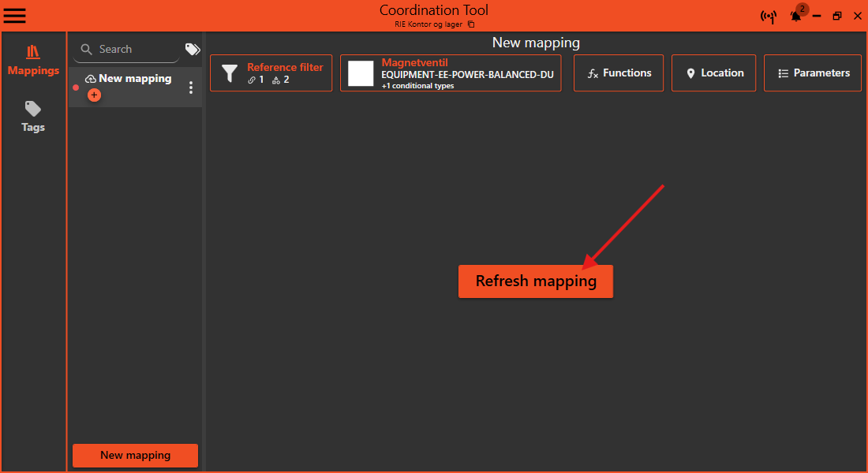Open the three-dot menu for New mapping
Viewport: 868px width, 473px height.
pyautogui.click(x=190, y=87)
